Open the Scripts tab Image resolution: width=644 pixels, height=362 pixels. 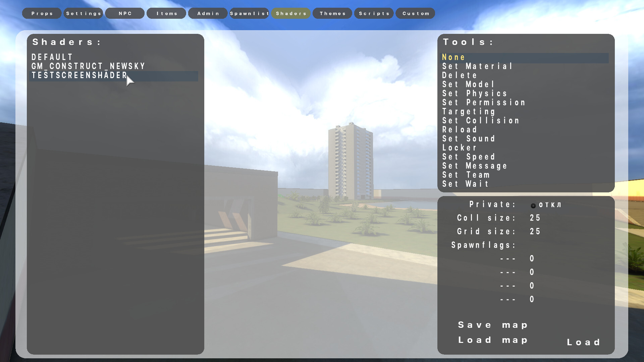pos(374,13)
